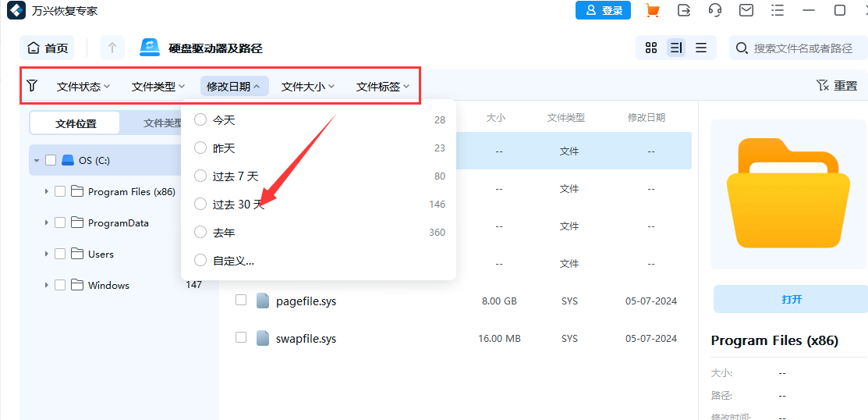This screenshot has width=868, height=420.
Task: Select the 今天 radio option
Action: pos(200,119)
